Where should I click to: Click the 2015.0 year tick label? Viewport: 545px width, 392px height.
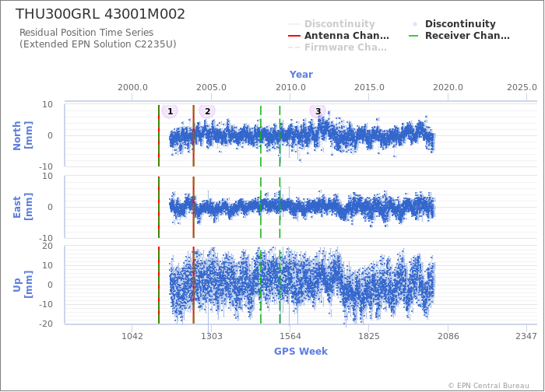369,87
